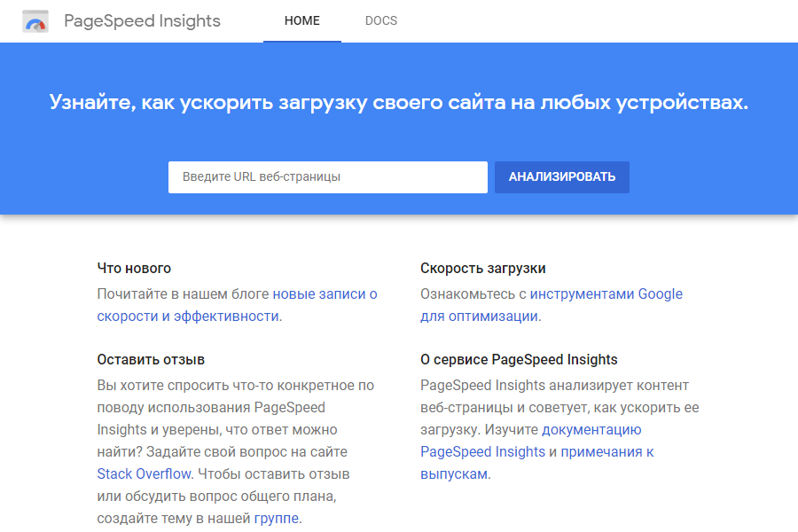The image size is (798, 532).
Task: Click the PageSpeed Insights title text
Action: pos(142,20)
